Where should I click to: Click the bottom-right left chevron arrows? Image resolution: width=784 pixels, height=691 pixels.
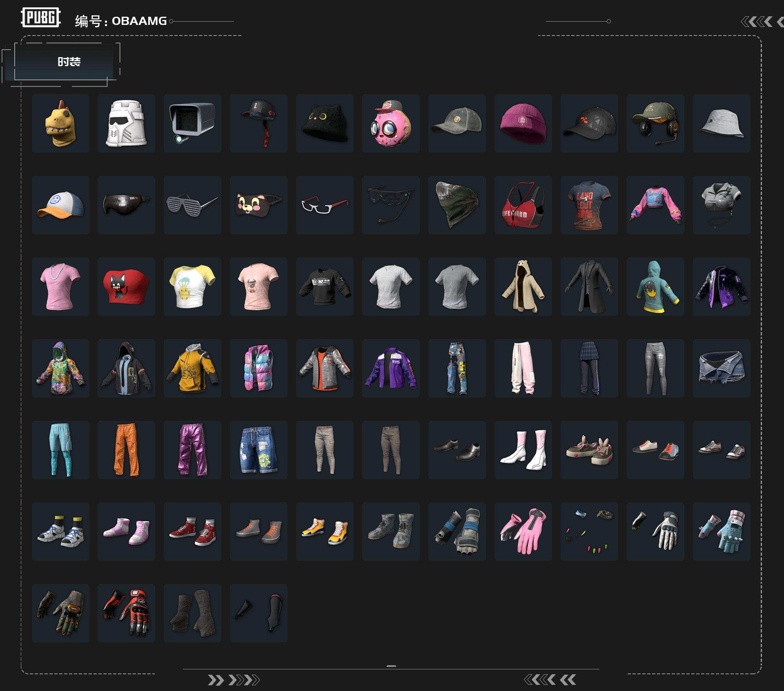pos(550,680)
